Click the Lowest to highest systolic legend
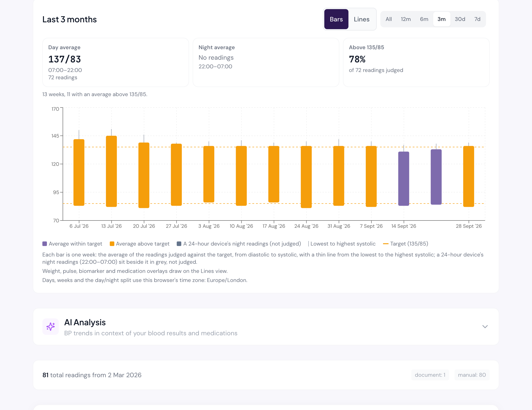Image resolution: width=532 pixels, height=410 pixels. [x=342, y=244]
